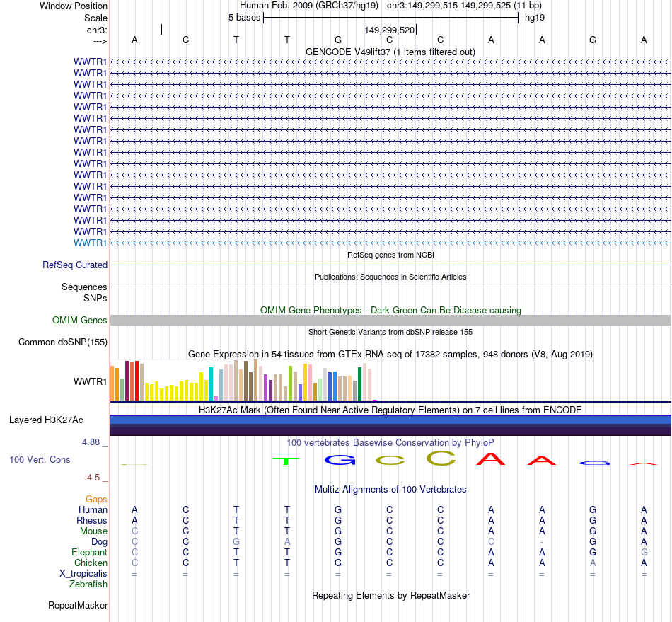Click the X_tropicalis species label
Image resolution: width=672 pixels, height=622 pixels.
pos(83,574)
